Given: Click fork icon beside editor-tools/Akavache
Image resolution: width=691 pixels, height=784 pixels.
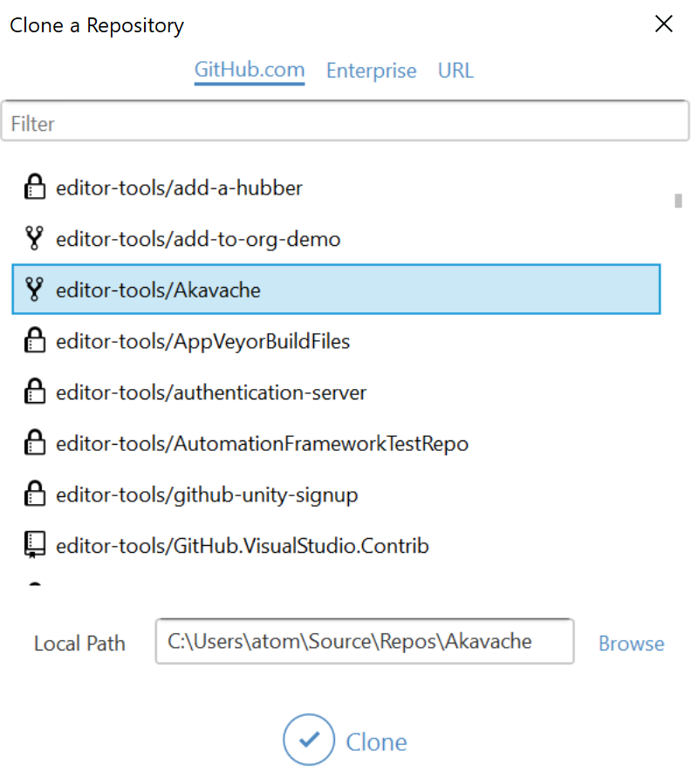Looking at the screenshot, I should pos(34,290).
